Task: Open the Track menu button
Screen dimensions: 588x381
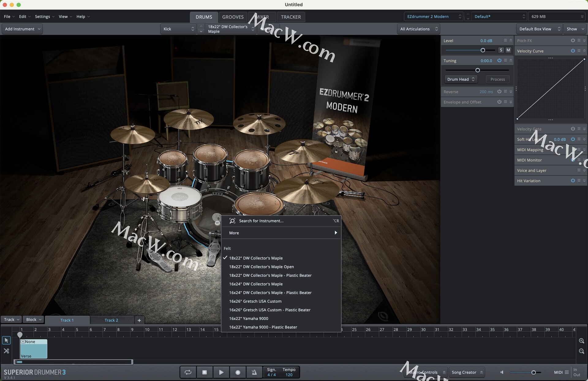Action: tap(11, 319)
